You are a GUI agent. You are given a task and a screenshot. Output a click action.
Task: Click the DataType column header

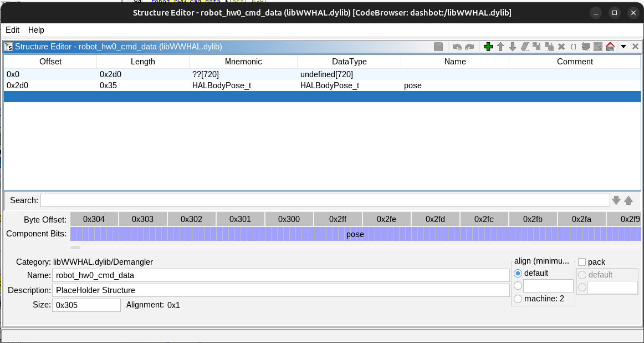(x=349, y=62)
